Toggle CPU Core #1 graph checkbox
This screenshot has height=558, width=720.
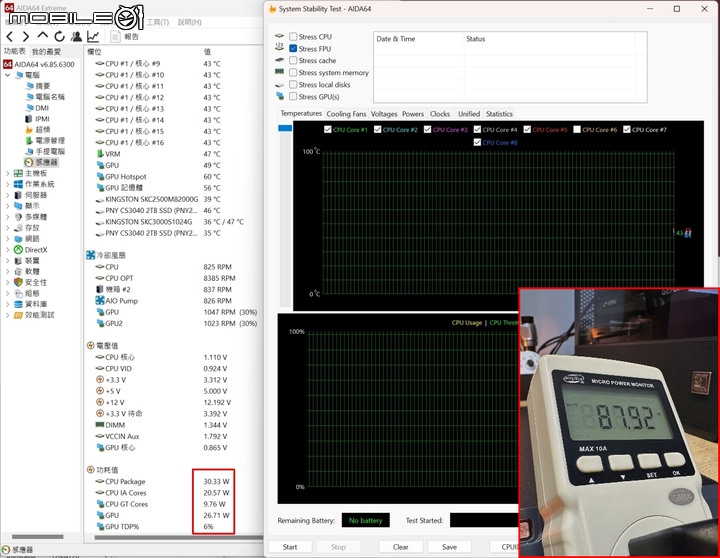(x=327, y=130)
